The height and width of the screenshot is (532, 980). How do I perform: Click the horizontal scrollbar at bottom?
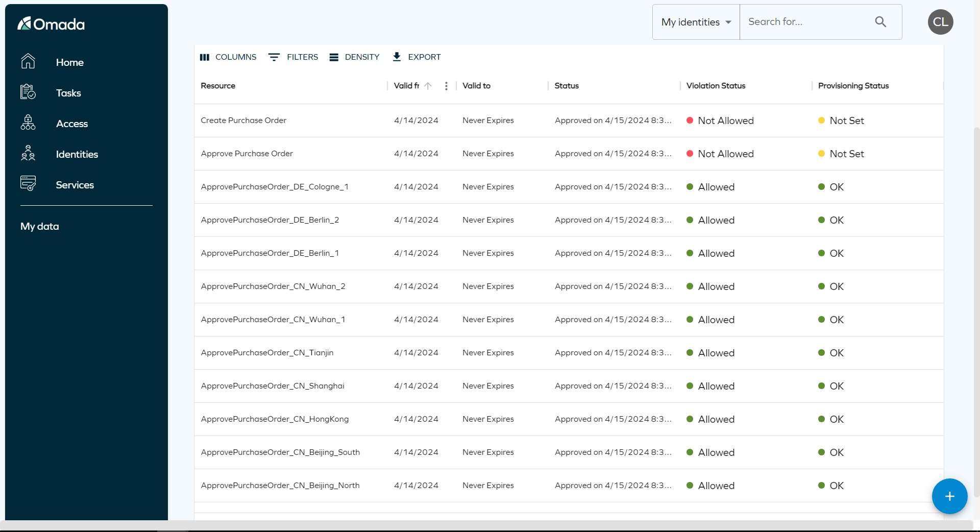(486, 525)
